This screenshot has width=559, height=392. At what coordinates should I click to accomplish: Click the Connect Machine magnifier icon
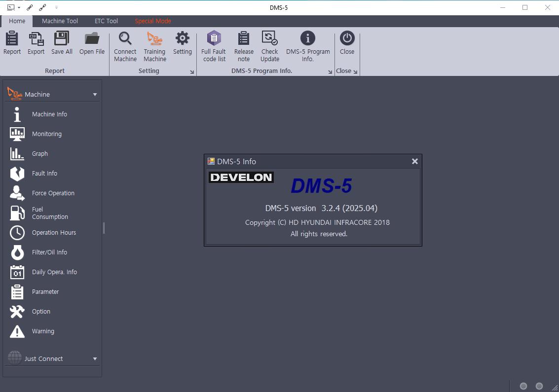(x=125, y=38)
